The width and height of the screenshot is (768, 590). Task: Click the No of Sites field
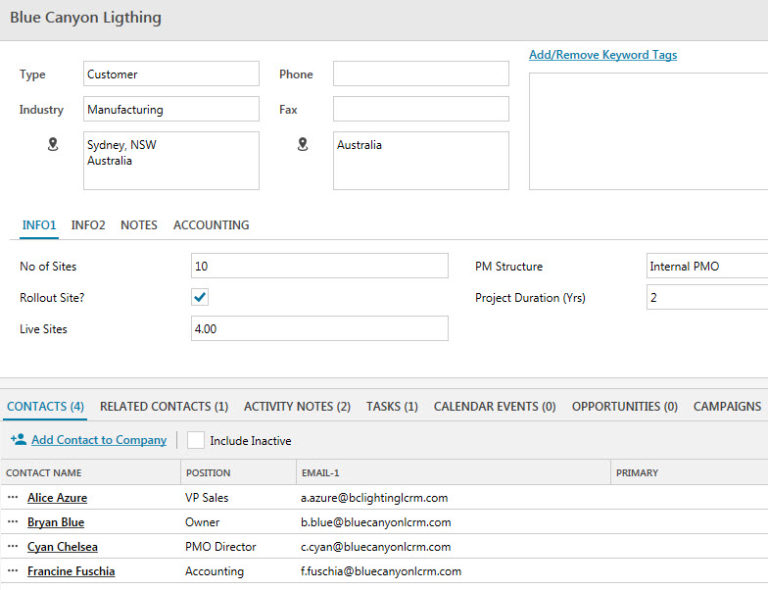[x=319, y=266]
